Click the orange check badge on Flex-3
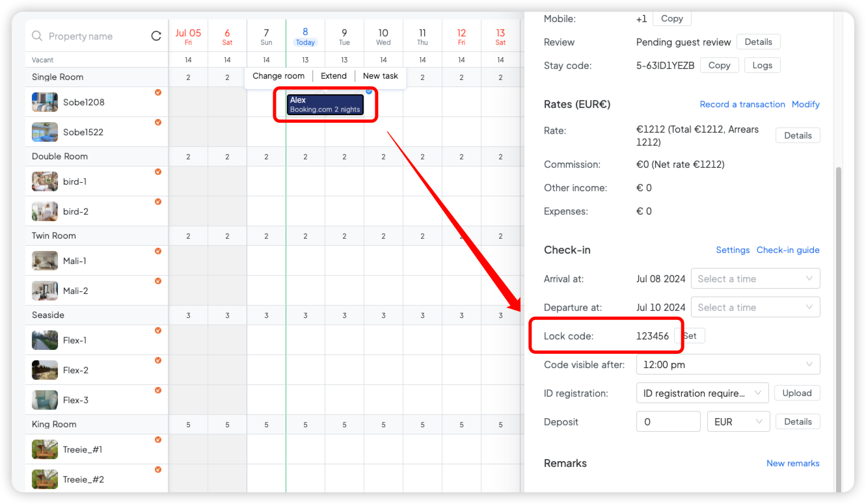 pos(158,390)
